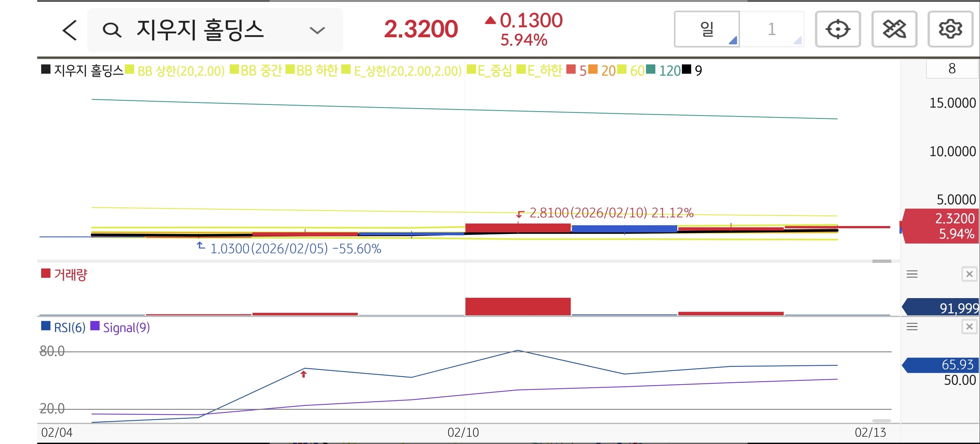This screenshot has height=444, width=980.
Task: Click the 거래량 legend label
Action: 70,275
